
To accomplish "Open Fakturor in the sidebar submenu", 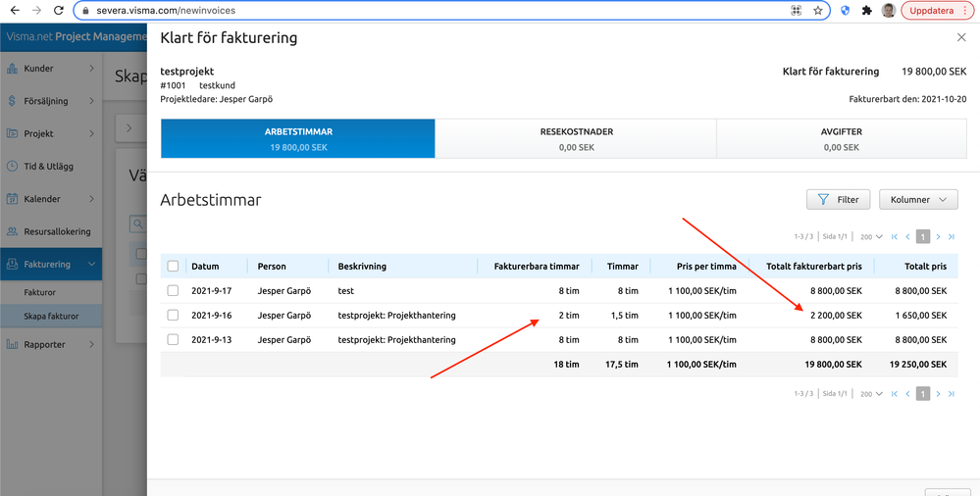I will tap(40, 292).
